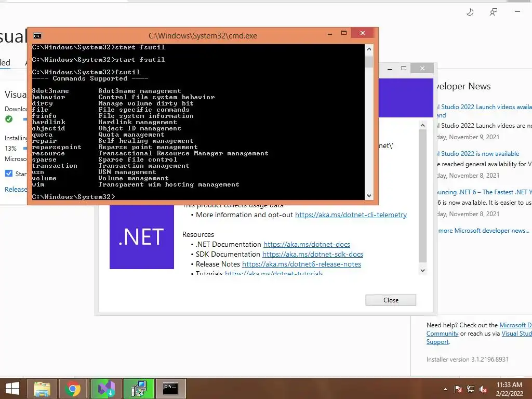Viewport: 532px width, 399px height.
Task: Open the Release notes link in installer
Action: point(16,189)
